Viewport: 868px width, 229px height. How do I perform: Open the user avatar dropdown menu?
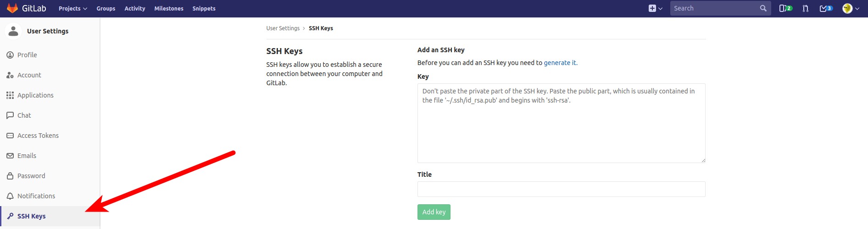pos(851,8)
